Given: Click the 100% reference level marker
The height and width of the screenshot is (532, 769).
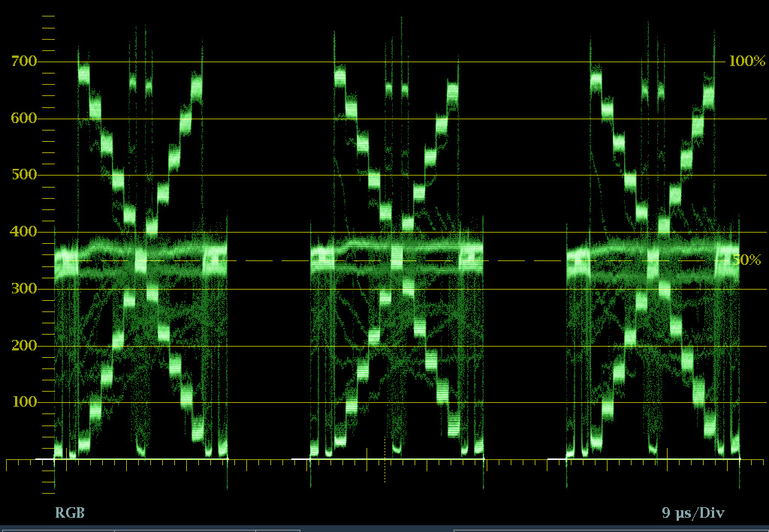Looking at the screenshot, I should click(745, 61).
